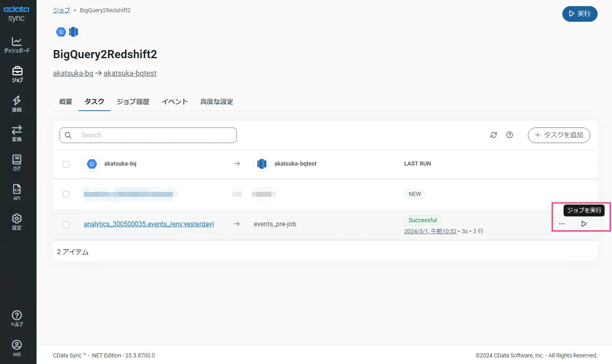Click BigQuery icon in akatsuka-bq column header
Viewport: 612px width, 364px height.
[92, 164]
